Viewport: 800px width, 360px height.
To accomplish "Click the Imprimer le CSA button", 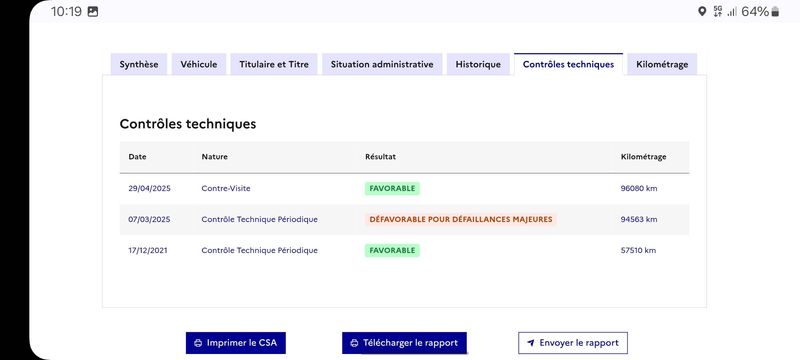I will point(236,343).
